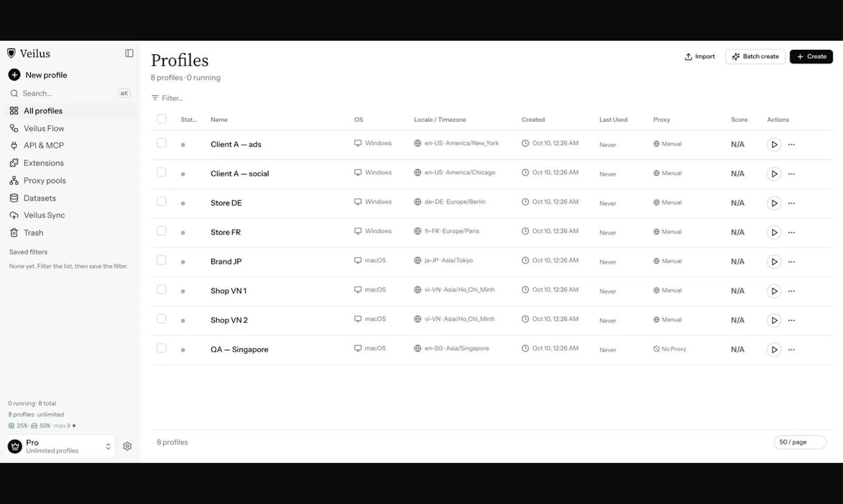Click the Batch create button
Viewport: 843px width, 504px height.
click(755, 57)
